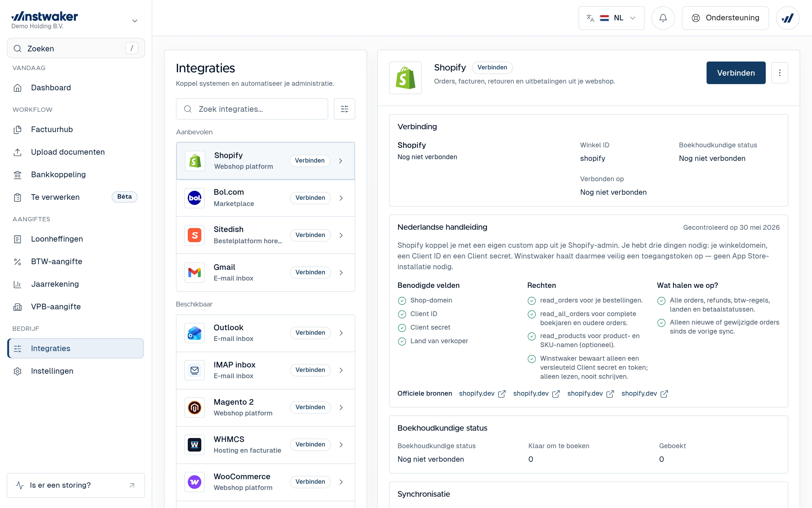Select the WooCommerce logo icon
Screen dimensions: 812x508
tap(195, 482)
